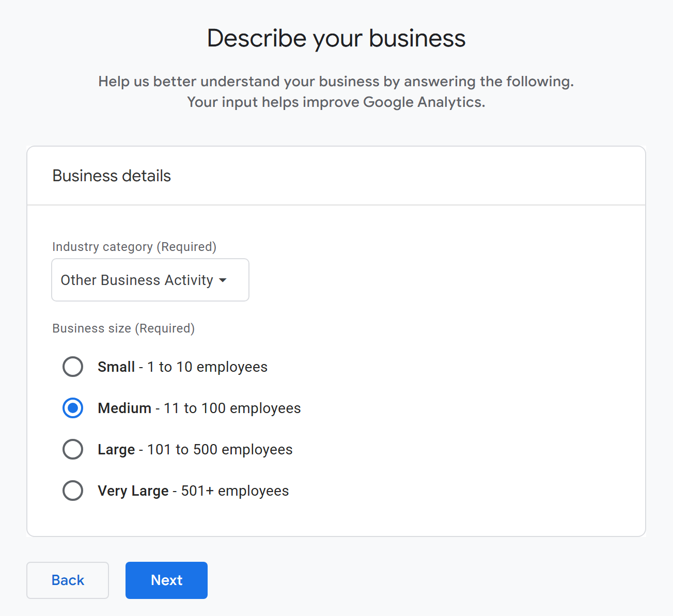Go back with the Back button
This screenshot has width=673, height=616.
[68, 580]
